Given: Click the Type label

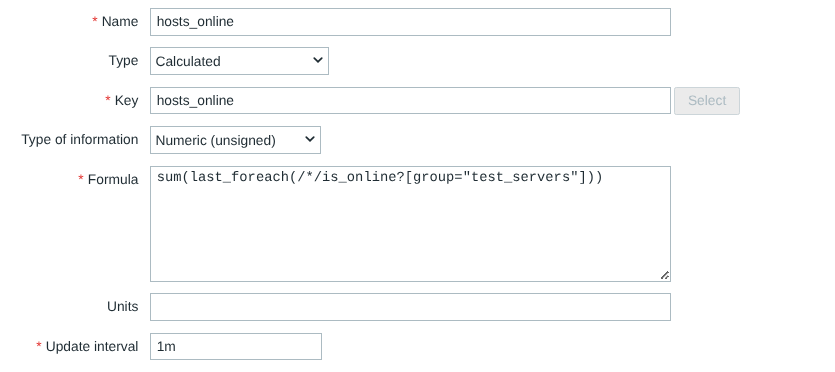Looking at the screenshot, I should pyautogui.click(x=124, y=61).
